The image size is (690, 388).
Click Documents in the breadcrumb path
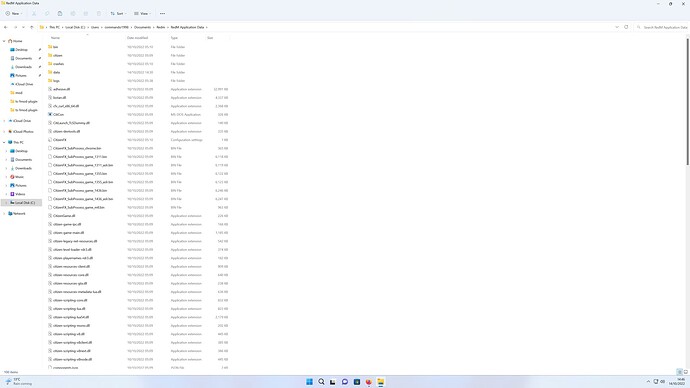pyautogui.click(x=142, y=27)
